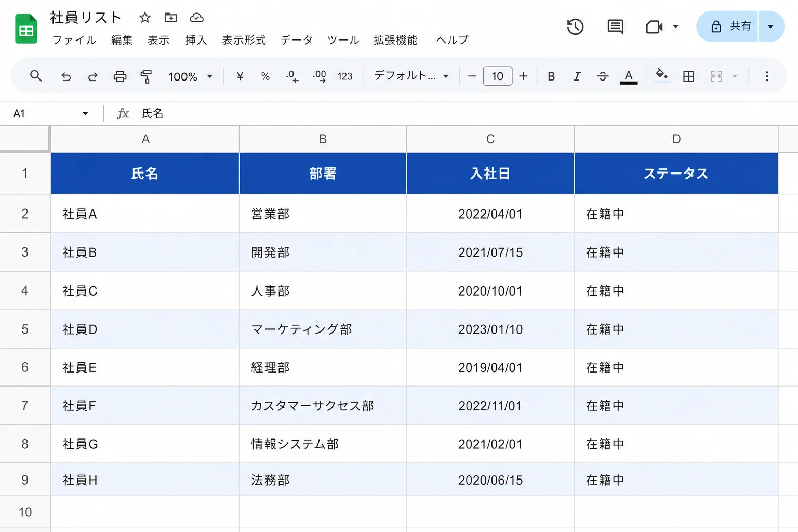Click the merge cells icon
This screenshot has height=532, width=798.
(716, 76)
